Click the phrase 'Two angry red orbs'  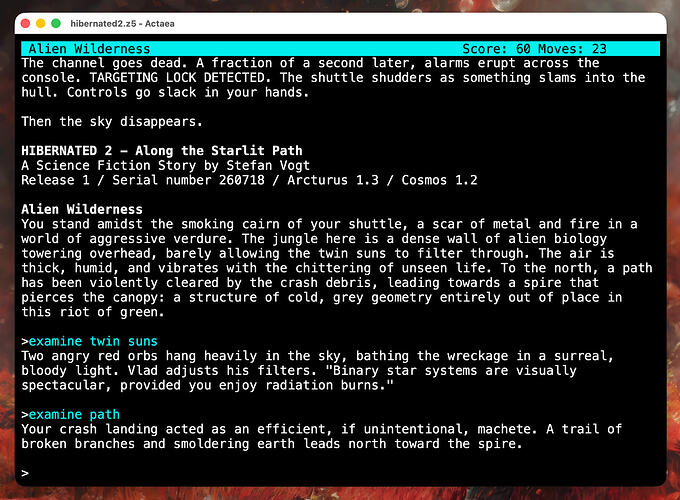pos(89,356)
